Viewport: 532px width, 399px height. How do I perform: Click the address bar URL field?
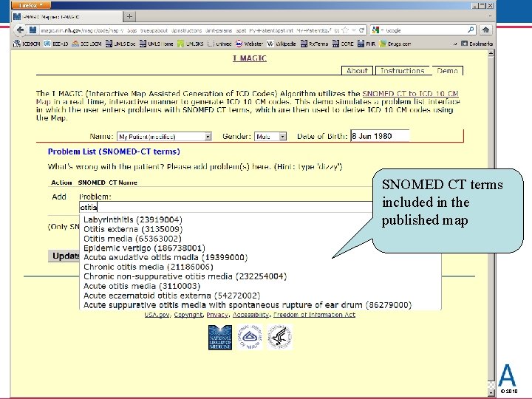click(x=190, y=30)
